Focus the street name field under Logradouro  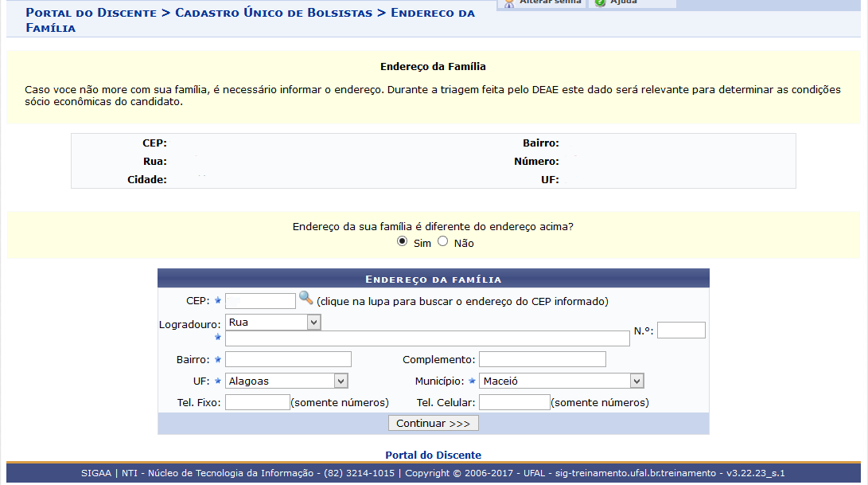(427, 338)
